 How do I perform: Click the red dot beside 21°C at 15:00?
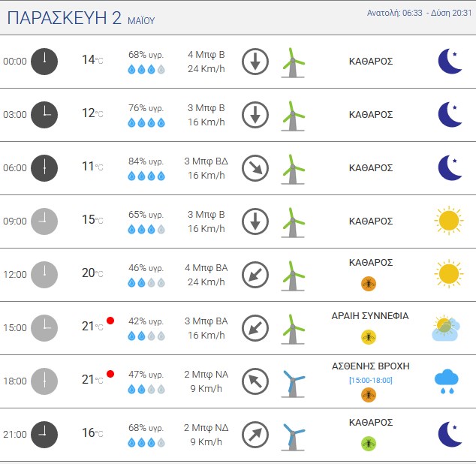pos(110,321)
